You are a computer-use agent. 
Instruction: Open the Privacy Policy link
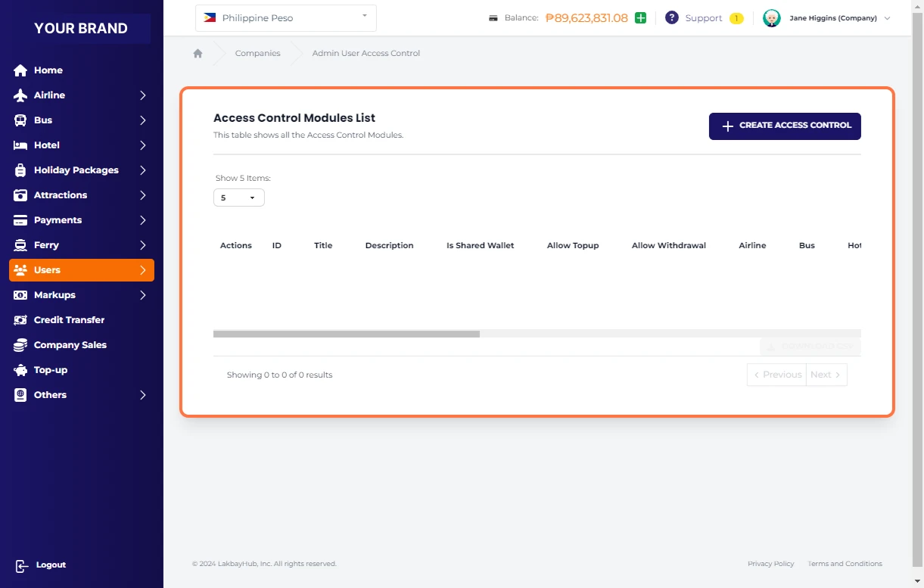click(x=770, y=564)
